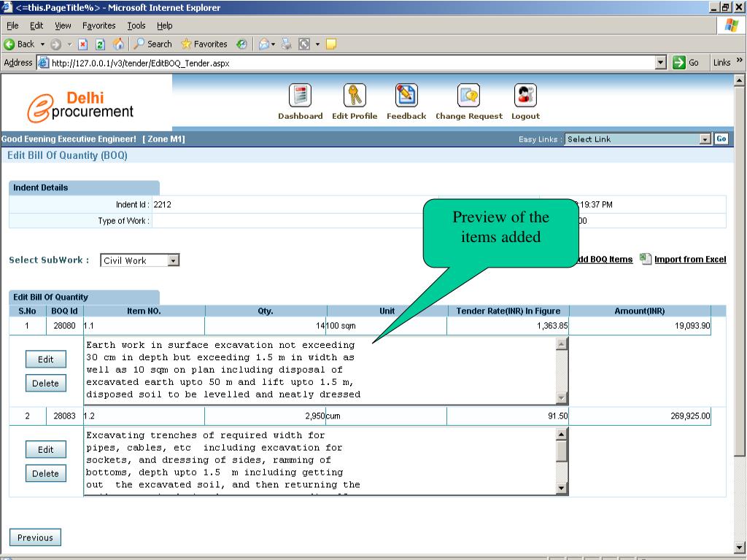Viewport: 747px width, 560px height.
Task: Expand the Back button history dropdown arrow
Action: click(x=42, y=44)
